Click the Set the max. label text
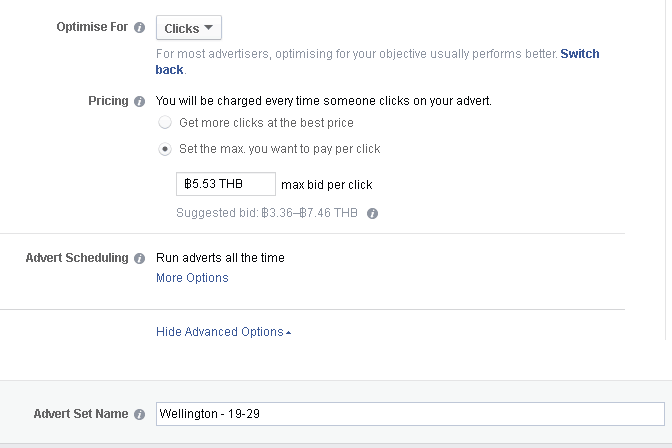Screen dimensions: 672x448 coord(279,149)
